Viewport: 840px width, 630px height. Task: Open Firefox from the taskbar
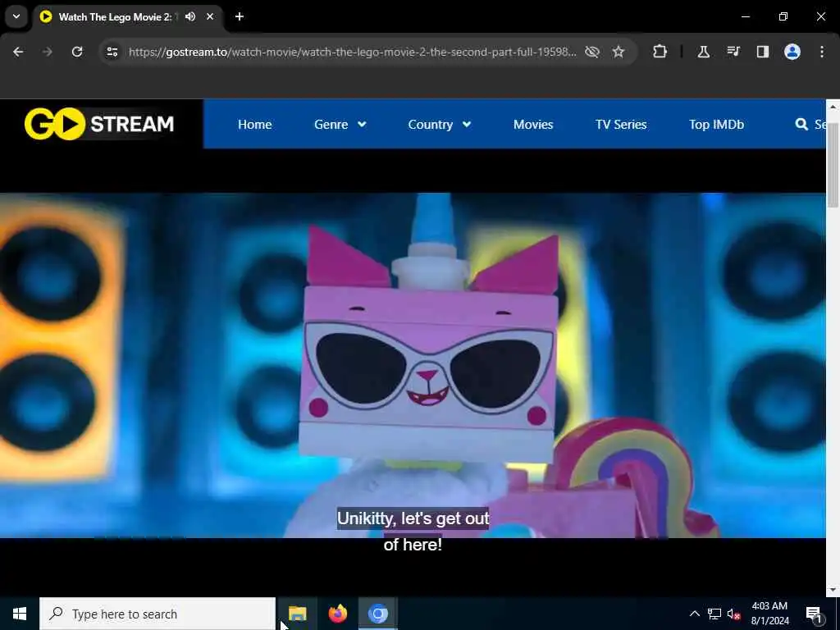click(337, 614)
